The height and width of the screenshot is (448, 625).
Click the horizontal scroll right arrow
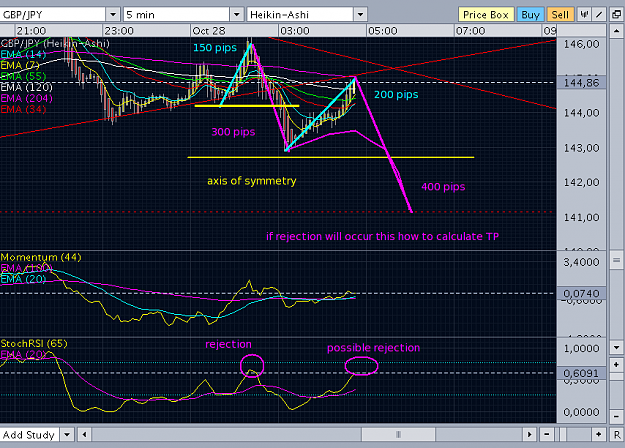click(x=529, y=434)
